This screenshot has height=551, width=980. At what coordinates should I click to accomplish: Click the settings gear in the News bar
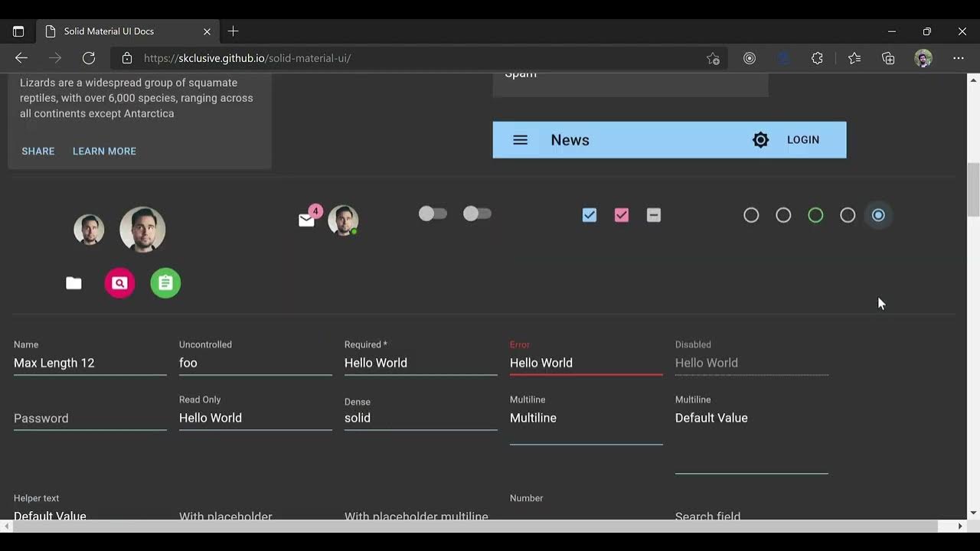coord(760,139)
